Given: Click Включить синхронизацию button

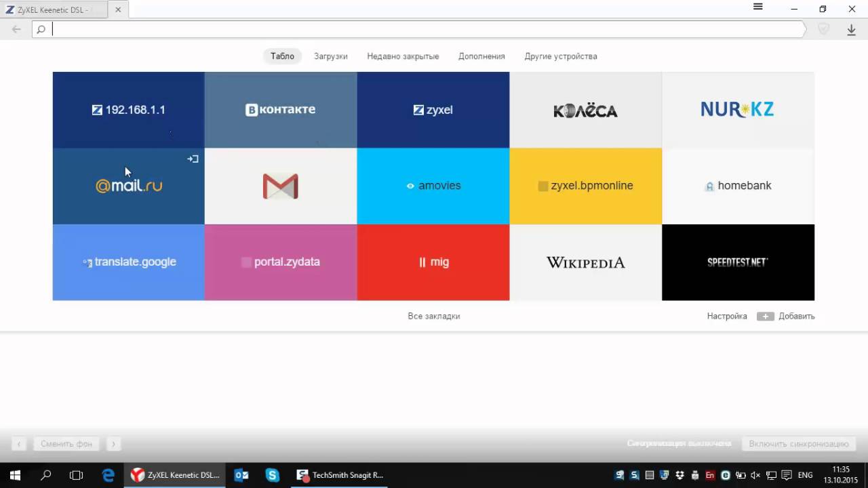Looking at the screenshot, I should point(799,444).
